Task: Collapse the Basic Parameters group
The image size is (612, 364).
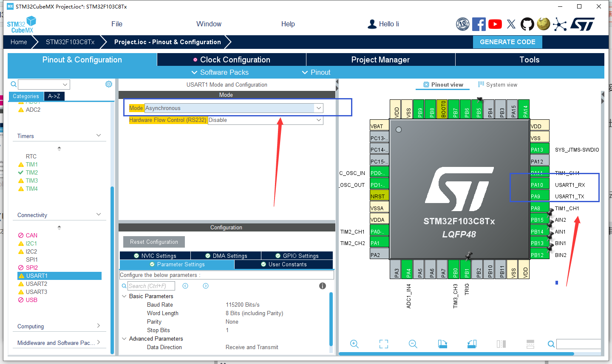Action: (124, 296)
